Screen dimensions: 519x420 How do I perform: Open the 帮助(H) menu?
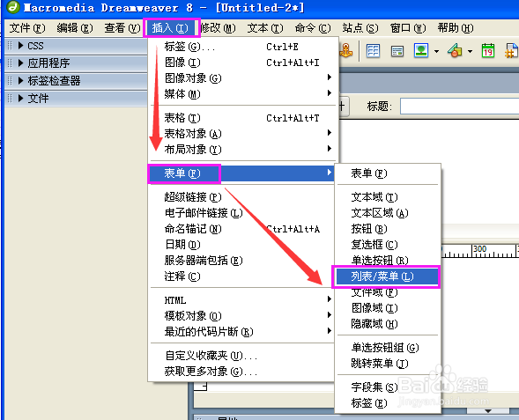456,28
